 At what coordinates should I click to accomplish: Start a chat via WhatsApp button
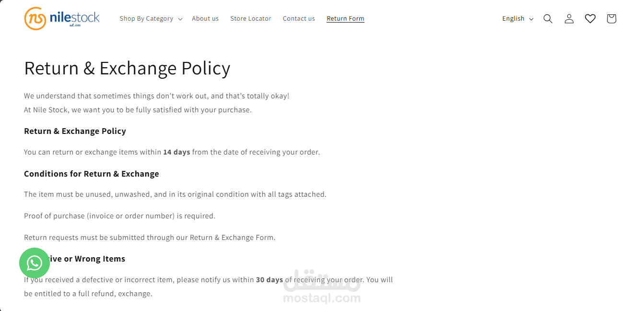(x=35, y=263)
